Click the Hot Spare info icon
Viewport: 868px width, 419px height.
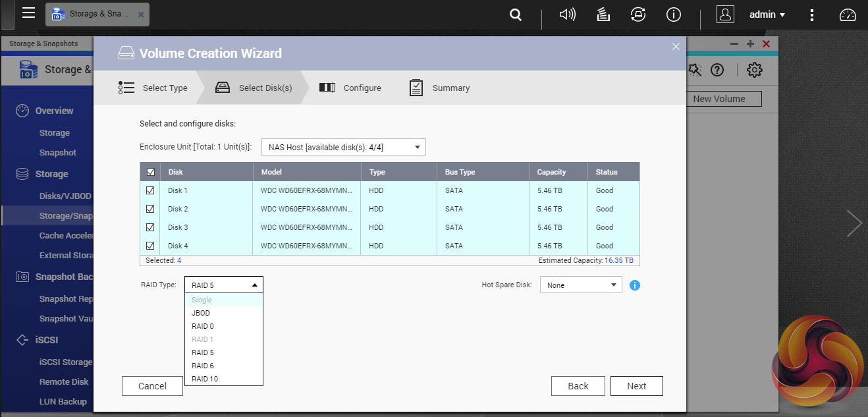tap(635, 285)
